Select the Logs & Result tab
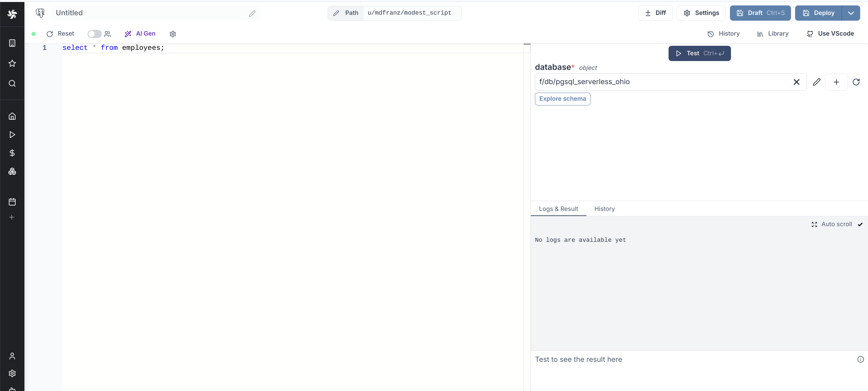This screenshot has height=391, width=868. [x=558, y=209]
